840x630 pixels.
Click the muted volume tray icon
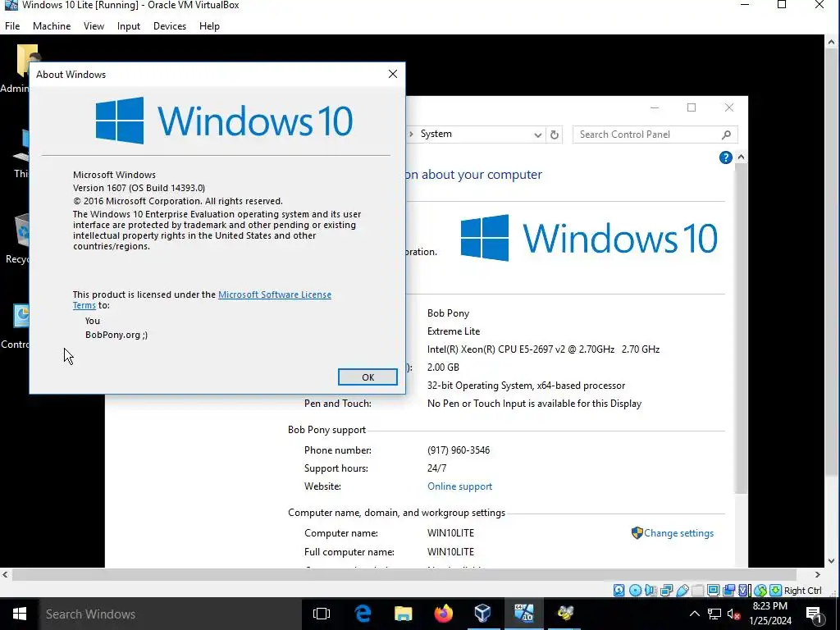click(733, 614)
